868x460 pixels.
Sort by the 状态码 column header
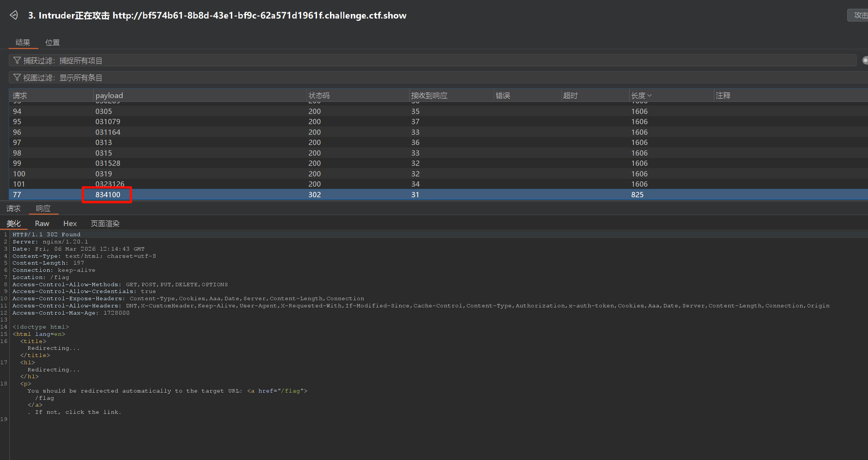point(319,96)
